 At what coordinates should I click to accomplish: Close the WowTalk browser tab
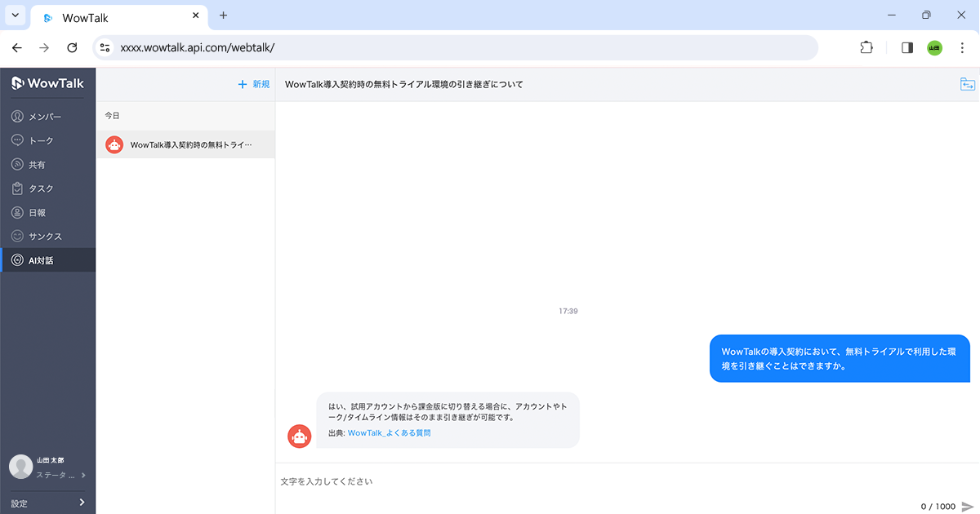(x=196, y=16)
